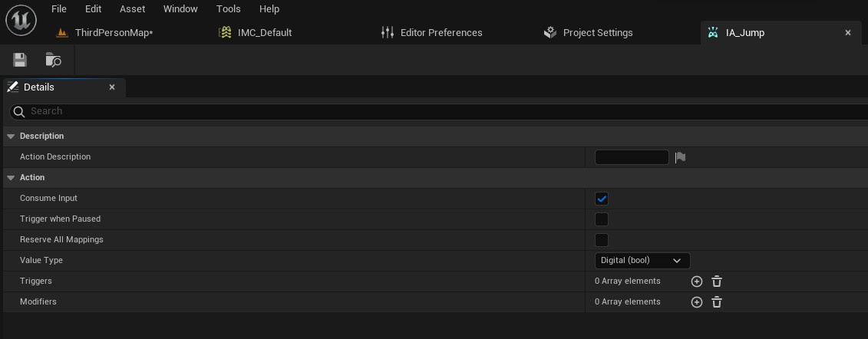Enable the Trigger when Paused checkbox
This screenshot has width=868, height=339.
tap(602, 219)
